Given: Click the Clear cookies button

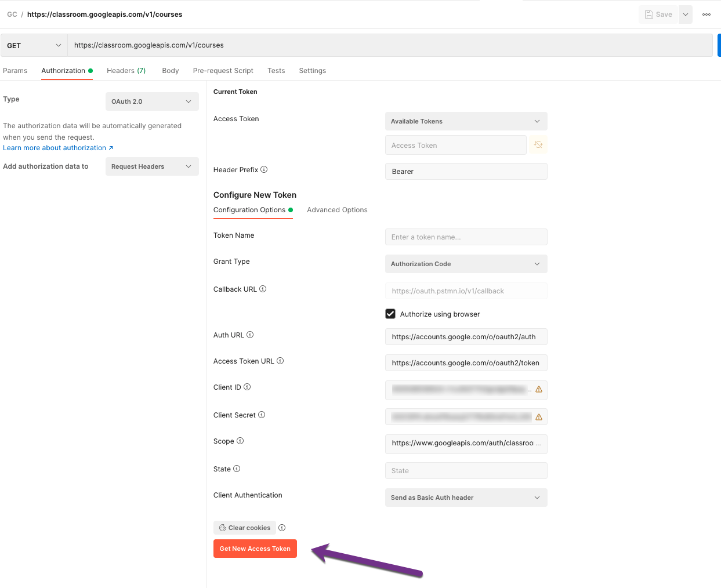Looking at the screenshot, I should (x=244, y=528).
